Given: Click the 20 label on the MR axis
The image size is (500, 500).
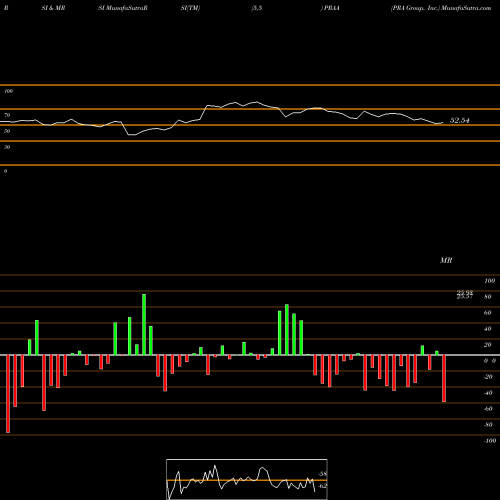Looking at the screenshot, I should 488,345.
